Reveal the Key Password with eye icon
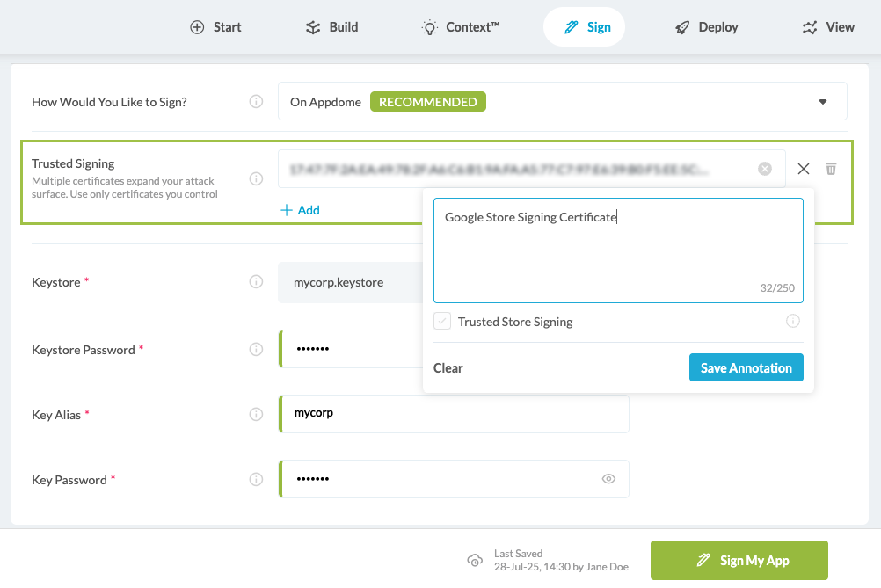The image size is (881, 588). tap(608, 479)
